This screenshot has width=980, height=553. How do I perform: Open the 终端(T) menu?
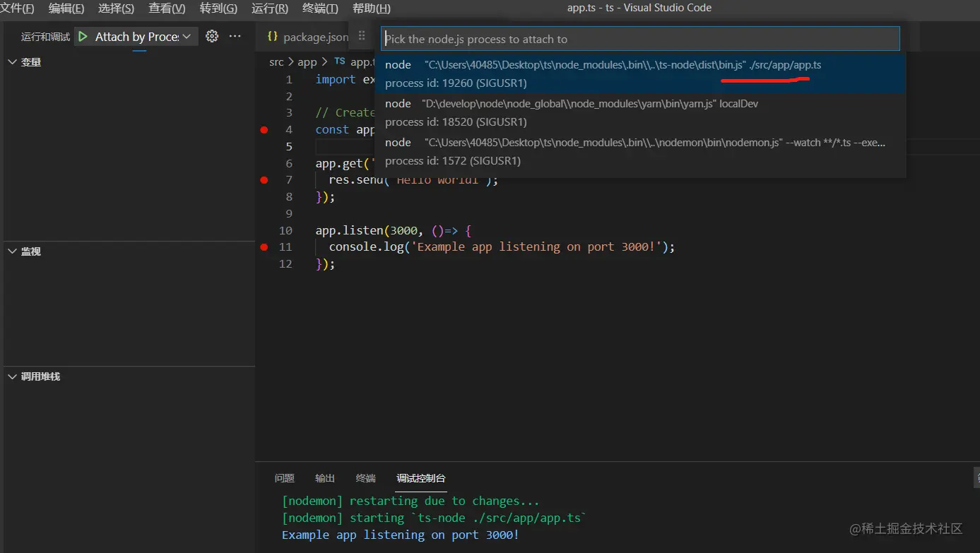(320, 8)
